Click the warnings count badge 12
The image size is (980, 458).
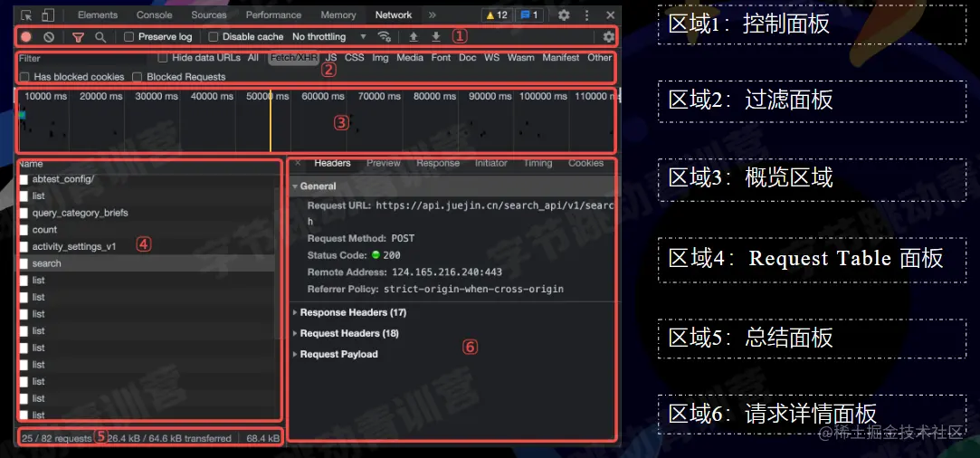tap(496, 15)
